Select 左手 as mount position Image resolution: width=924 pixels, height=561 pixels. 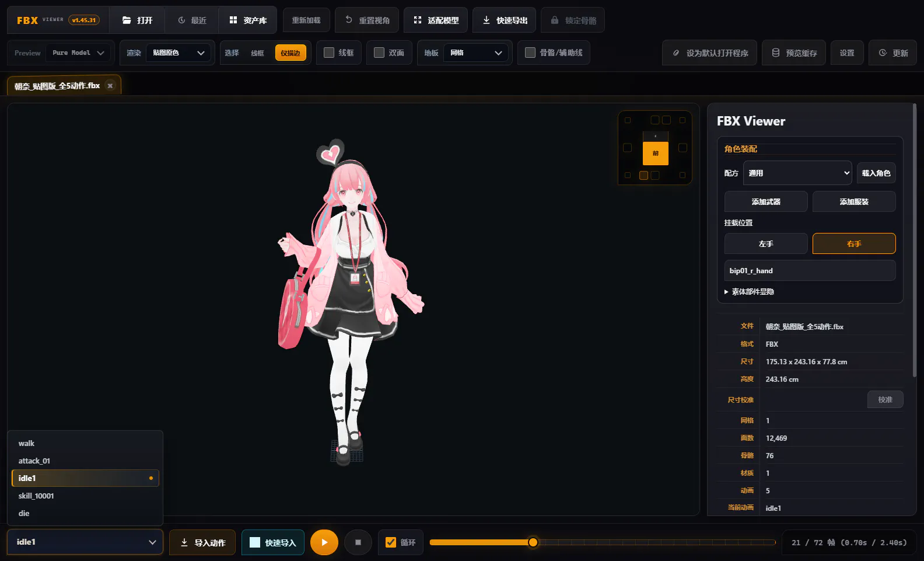pos(766,244)
